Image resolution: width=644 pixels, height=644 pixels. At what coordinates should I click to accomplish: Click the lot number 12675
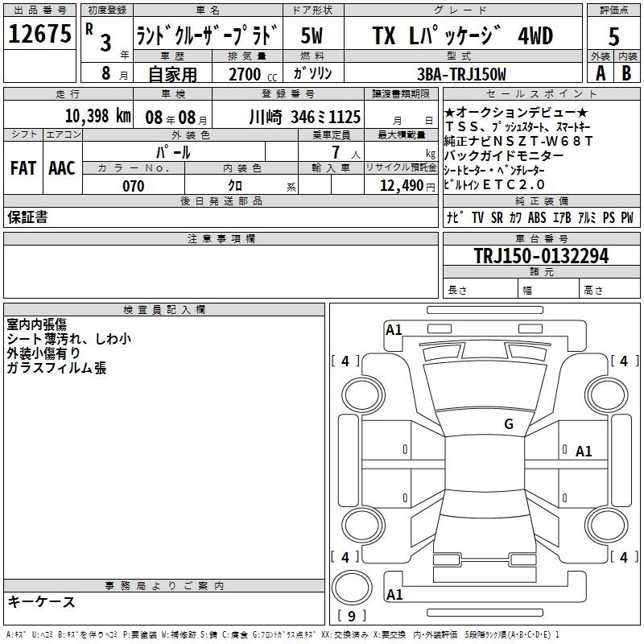click(40, 35)
